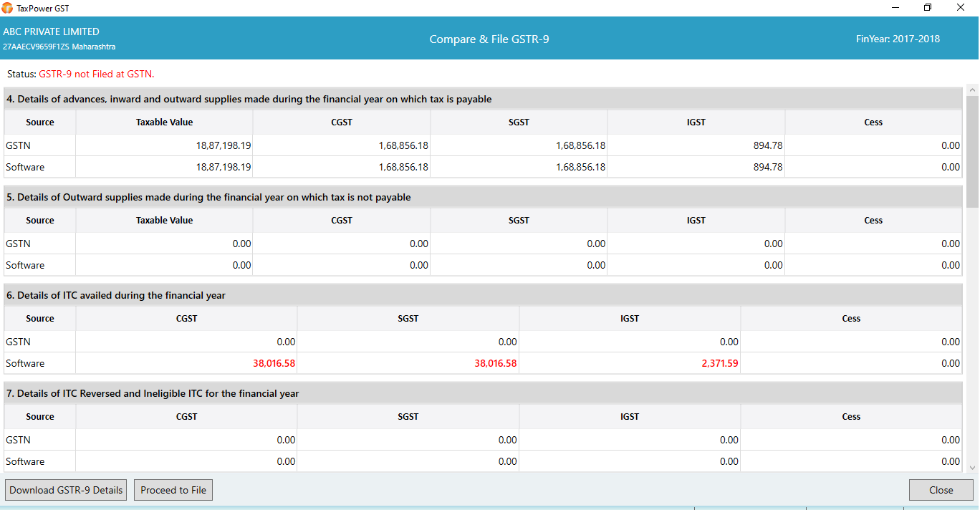Click Source column header in section 6
This screenshot has height=510, width=980.
(40, 319)
